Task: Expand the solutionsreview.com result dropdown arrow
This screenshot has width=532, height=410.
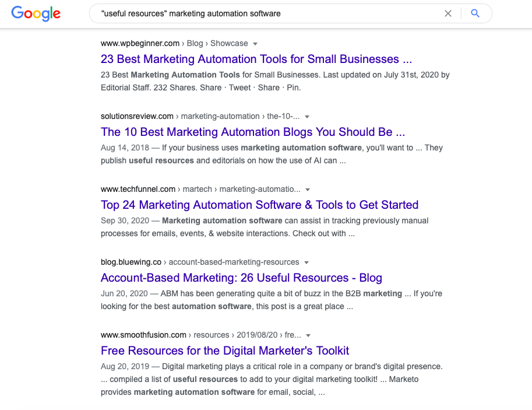Action: [307, 117]
